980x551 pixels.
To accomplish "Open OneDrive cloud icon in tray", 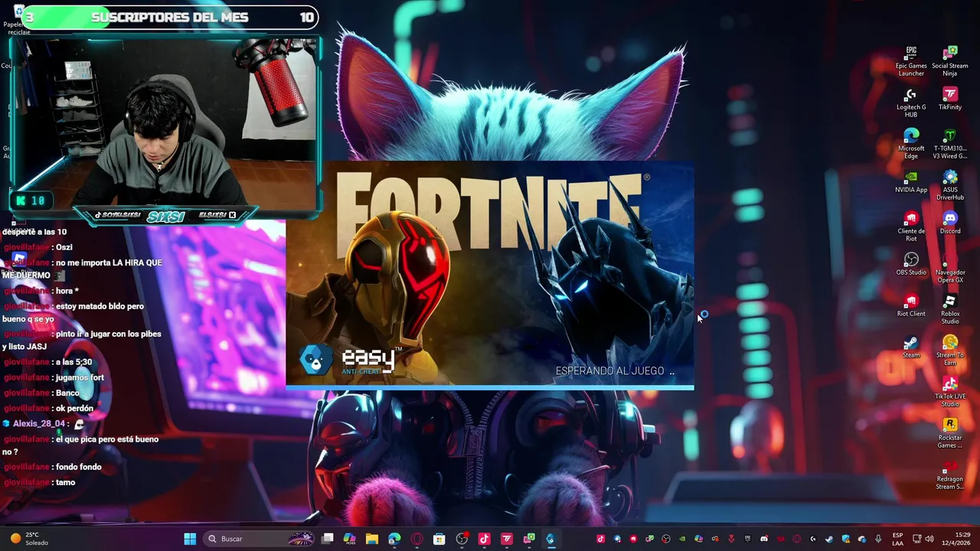I will [x=862, y=539].
